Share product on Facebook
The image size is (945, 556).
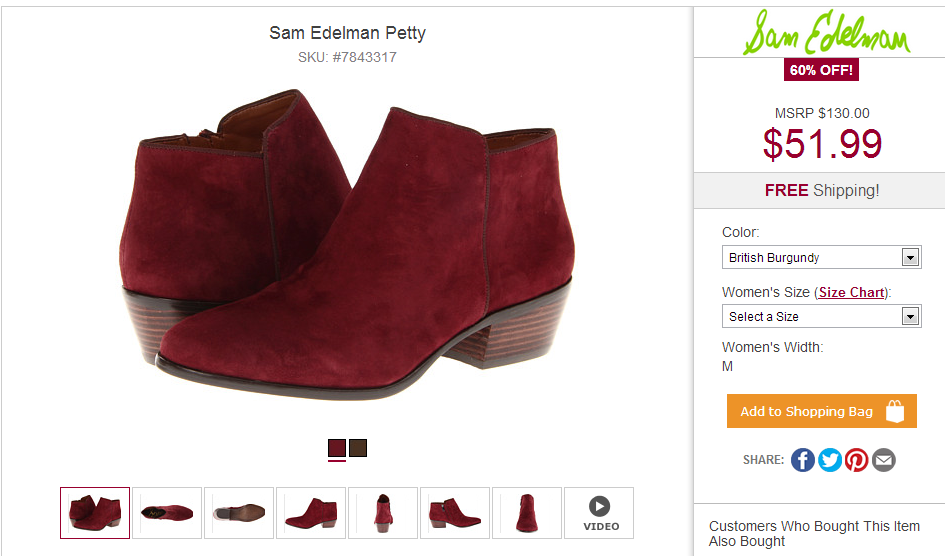[803, 460]
